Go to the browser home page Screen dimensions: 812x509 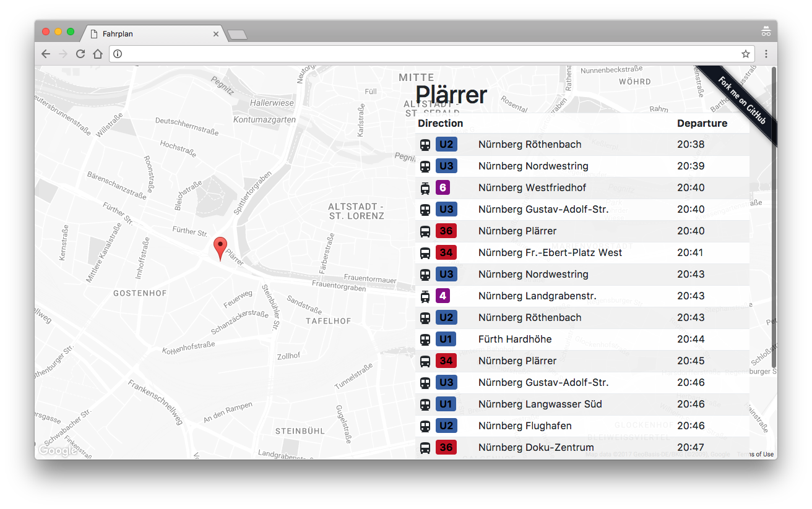coord(98,54)
